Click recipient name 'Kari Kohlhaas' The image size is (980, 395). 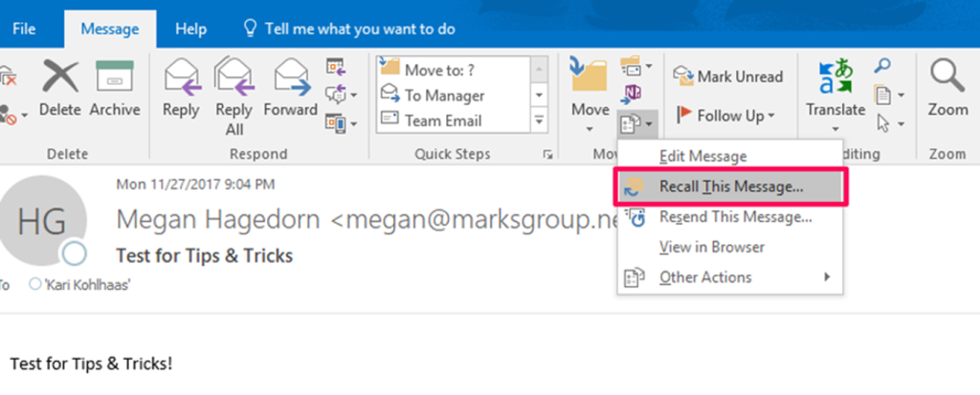coord(87,286)
